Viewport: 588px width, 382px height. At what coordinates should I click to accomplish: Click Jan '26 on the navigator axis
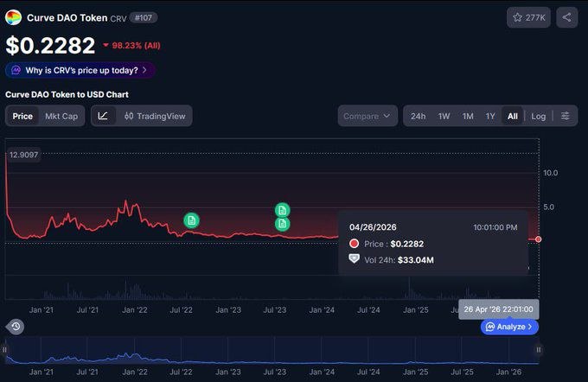pyautogui.click(x=508, y=372)
